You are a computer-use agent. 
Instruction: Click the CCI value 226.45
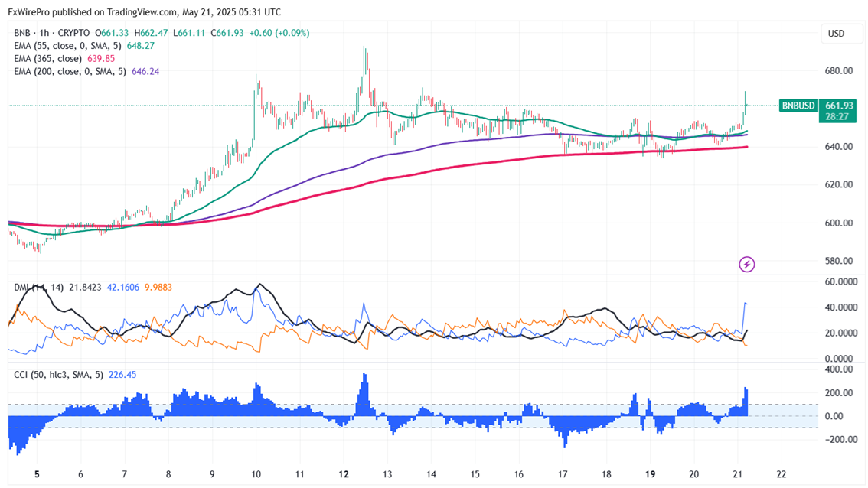coord(122,375)
